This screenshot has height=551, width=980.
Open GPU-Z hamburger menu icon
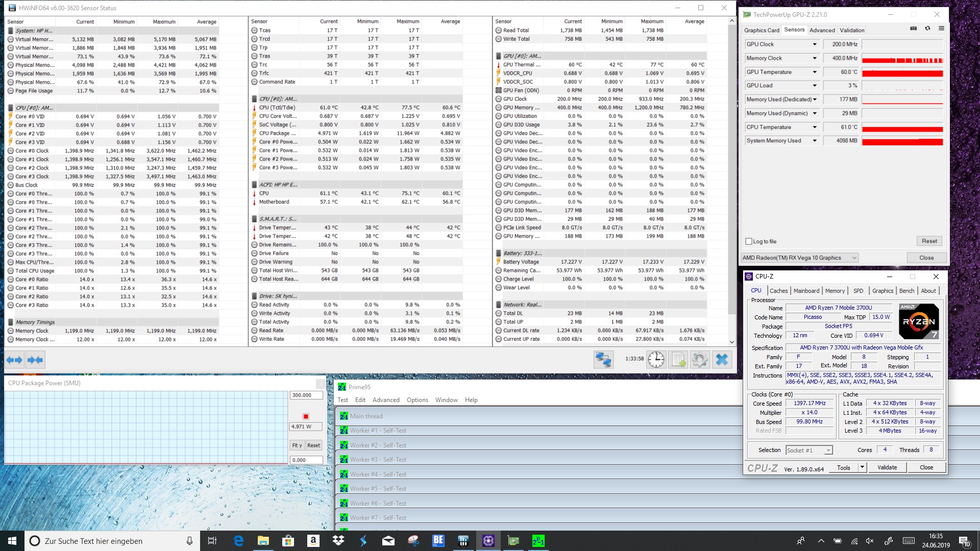click(x=941, y=29)
